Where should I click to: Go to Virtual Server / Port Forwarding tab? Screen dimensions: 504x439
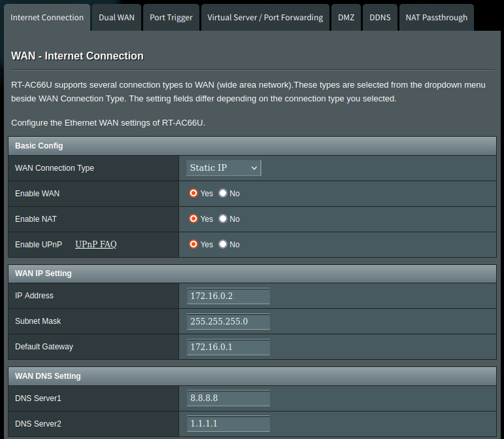pyautogui.click(x=265, y=18)
